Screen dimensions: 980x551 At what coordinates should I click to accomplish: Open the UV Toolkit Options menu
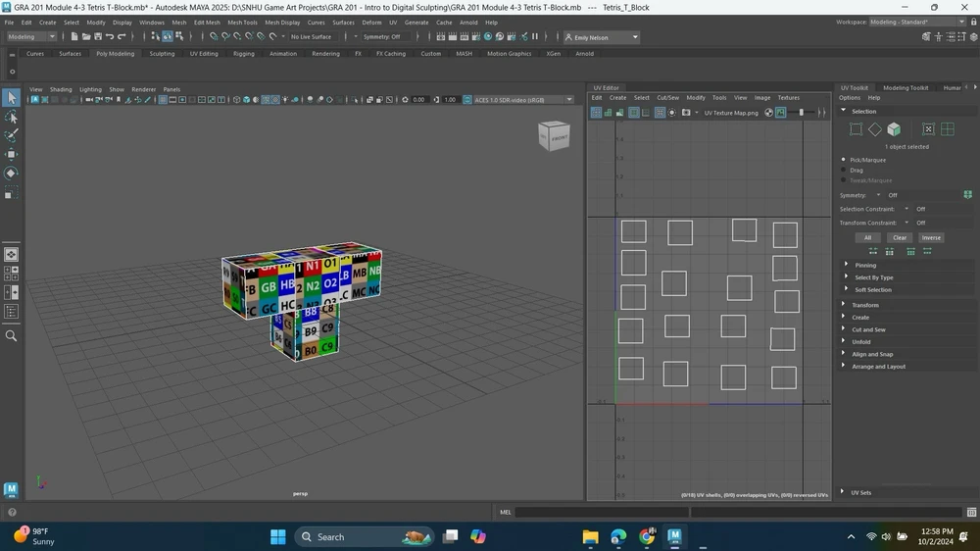(x=850, y=98)
